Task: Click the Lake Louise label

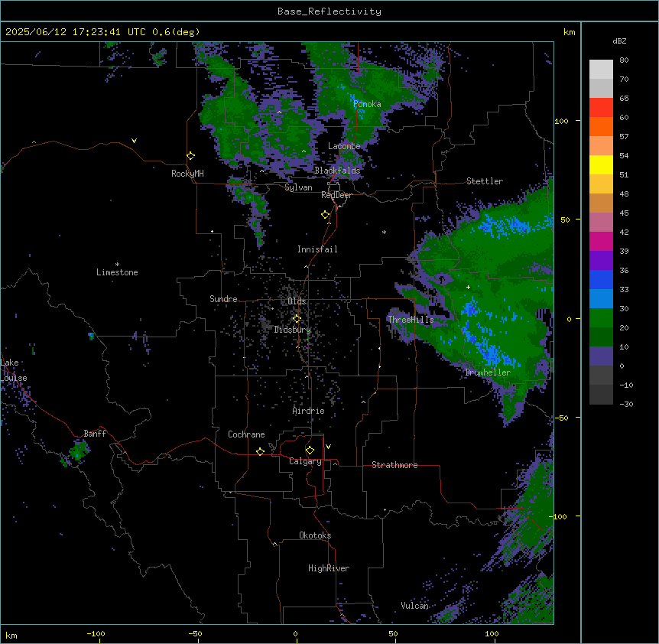Action: (14, 370)
